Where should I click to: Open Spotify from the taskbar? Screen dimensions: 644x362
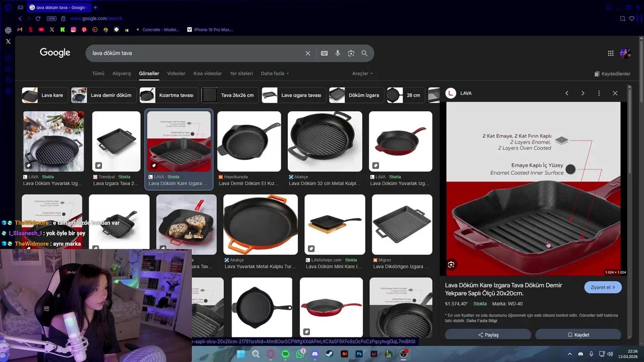point(285,354)
